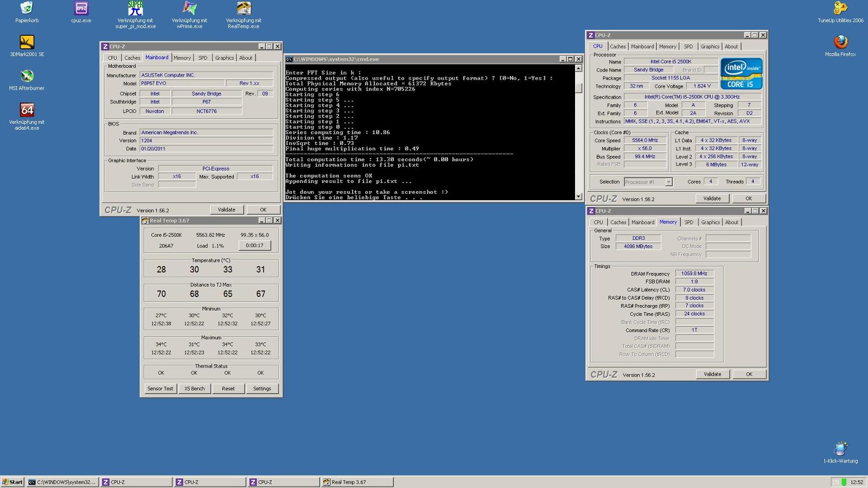Click the Model field P8P67 EVO
Screen dimensions: 868x488
182,84
